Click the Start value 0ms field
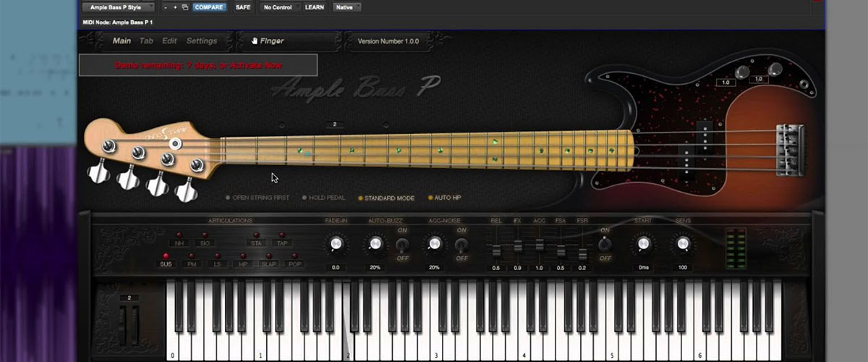This screenshot has width=868, height=362. click(643, 268)
